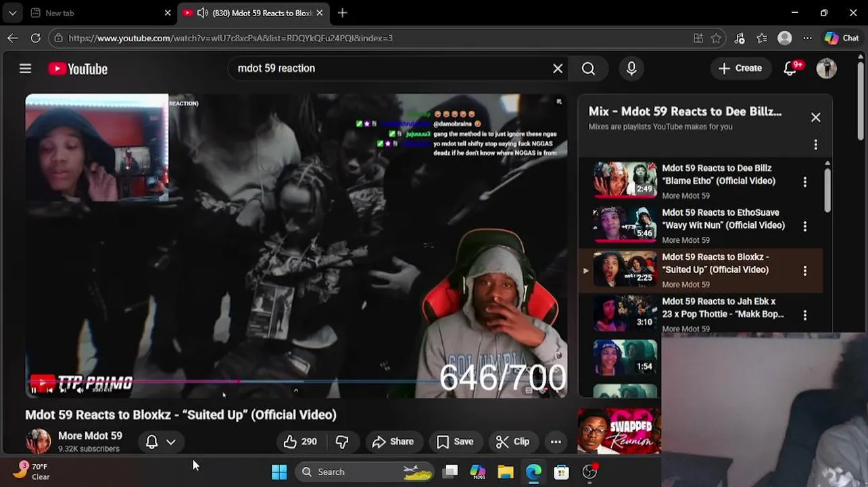The width and height of the screenshot is (868, 487).
Task: Open the Edge tab actions dropdown chevron
Action: [x=12, y=13]
